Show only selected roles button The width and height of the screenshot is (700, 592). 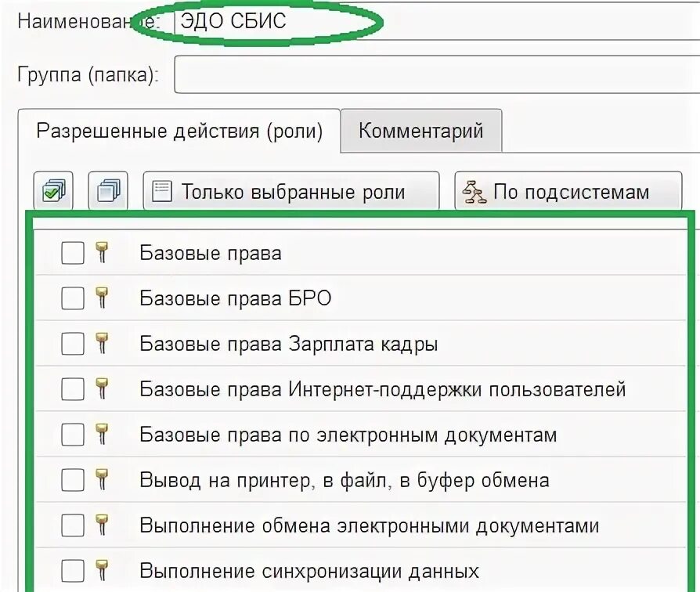click(x=291, y=191)
